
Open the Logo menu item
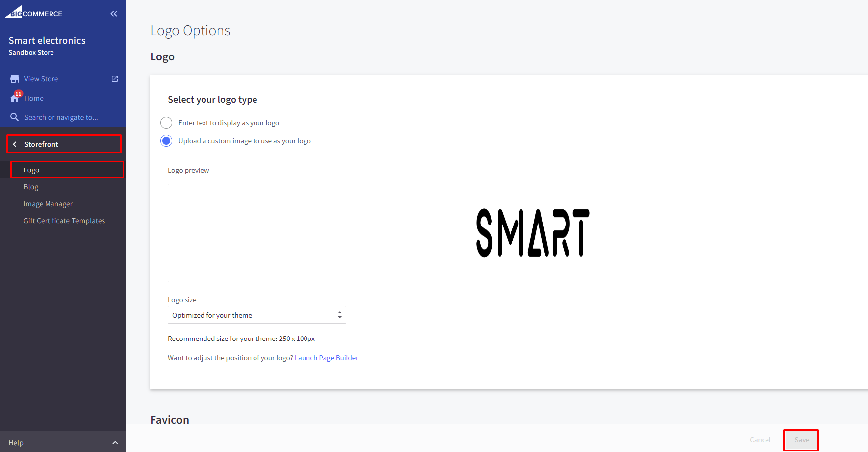31,170
